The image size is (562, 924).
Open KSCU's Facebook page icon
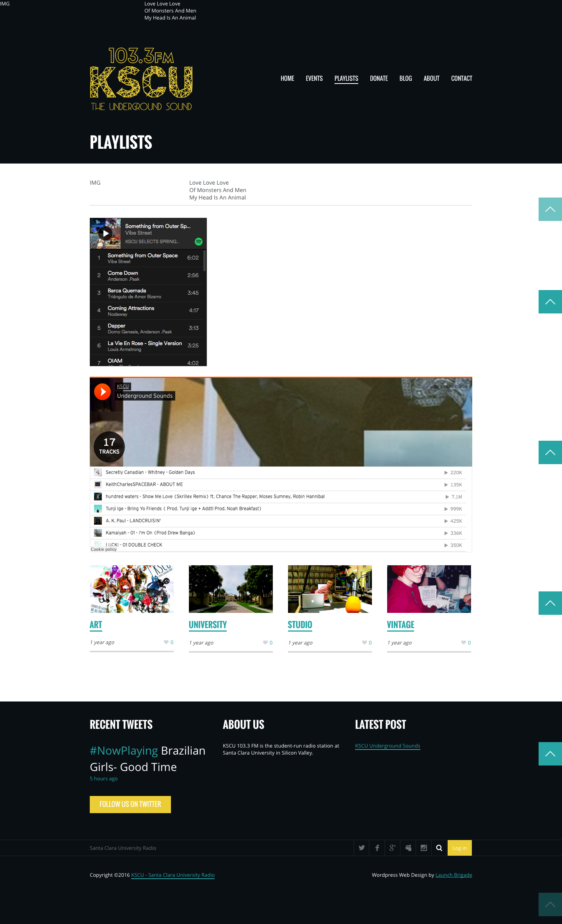377,848
